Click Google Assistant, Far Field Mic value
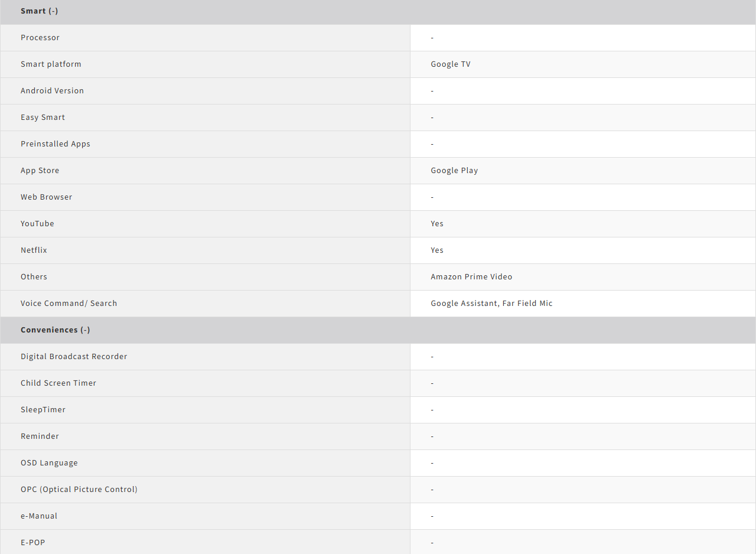 [491, 304]
